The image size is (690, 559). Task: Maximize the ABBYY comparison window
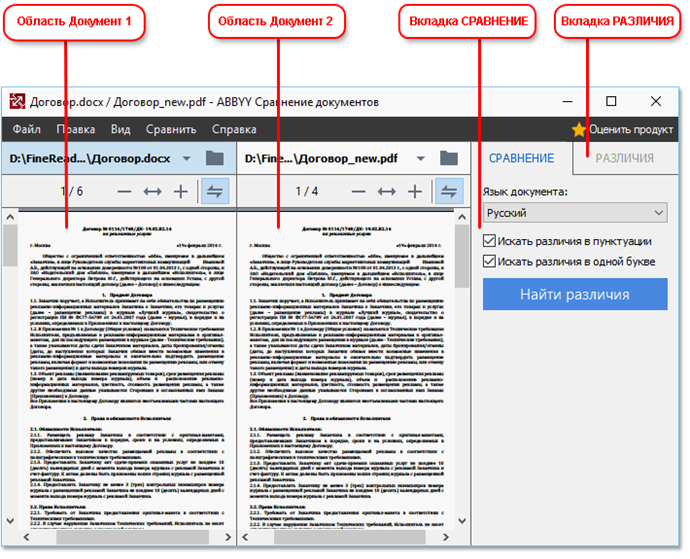(611, 102)
